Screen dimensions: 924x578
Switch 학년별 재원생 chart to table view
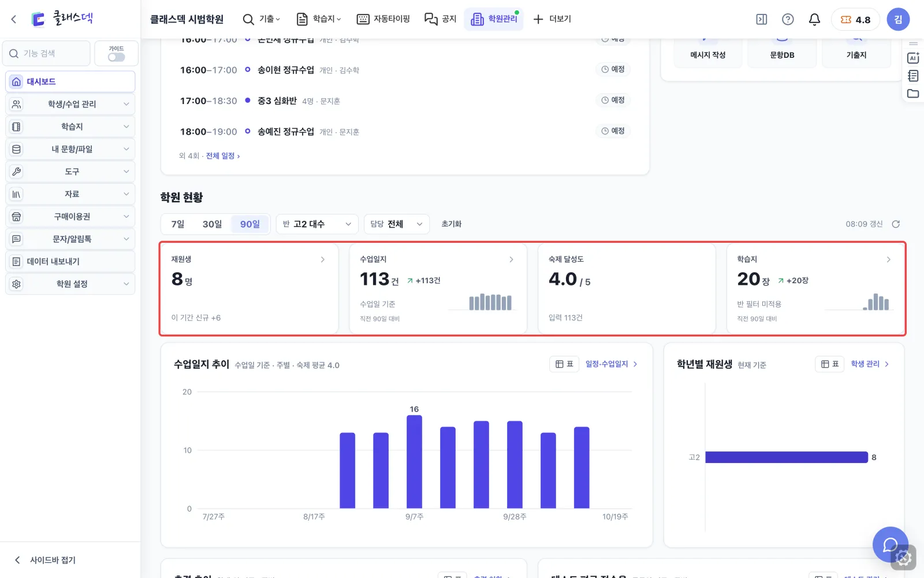tap(830, 364)
